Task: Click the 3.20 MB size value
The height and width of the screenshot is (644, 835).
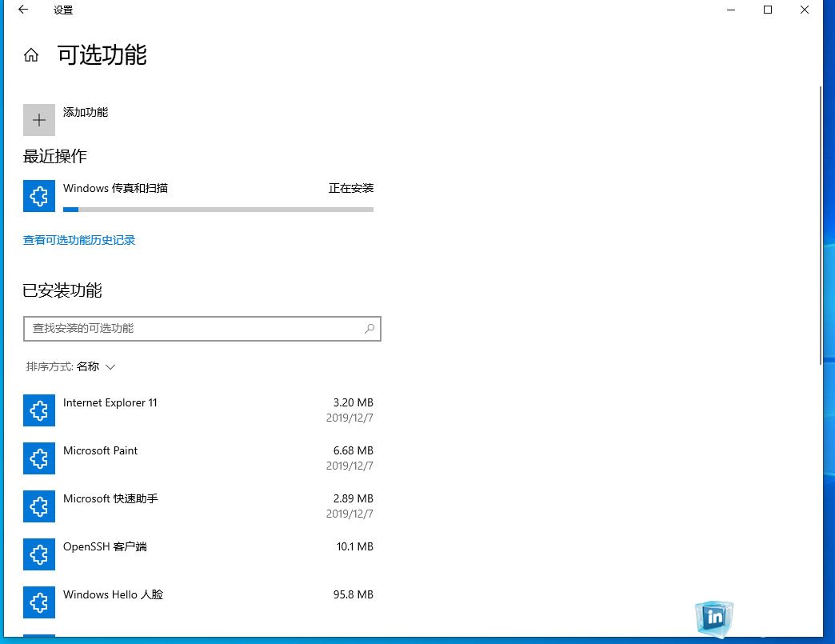Action: pos(353,402)
